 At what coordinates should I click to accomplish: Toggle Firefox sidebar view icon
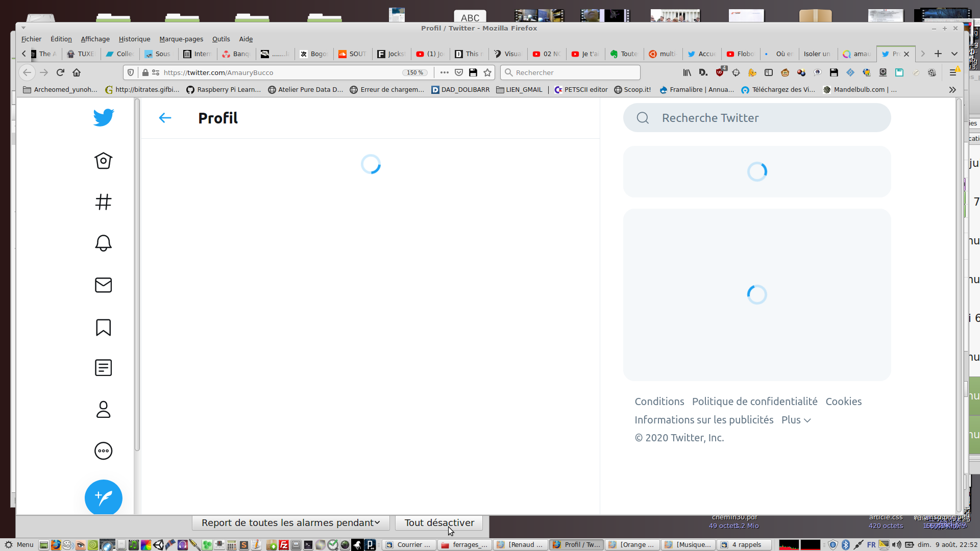[x=769, y=72]
